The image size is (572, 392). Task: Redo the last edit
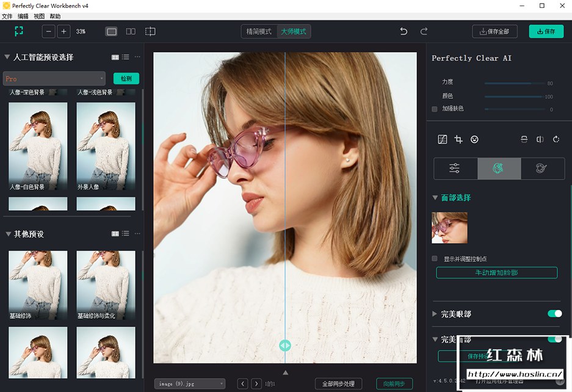click(x=424, y=31)
